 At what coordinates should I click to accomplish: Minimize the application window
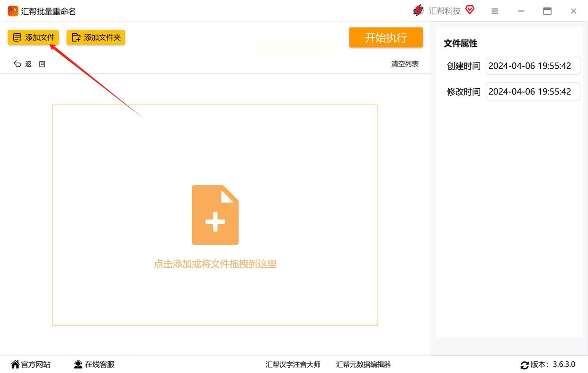(x=521, y=11)
